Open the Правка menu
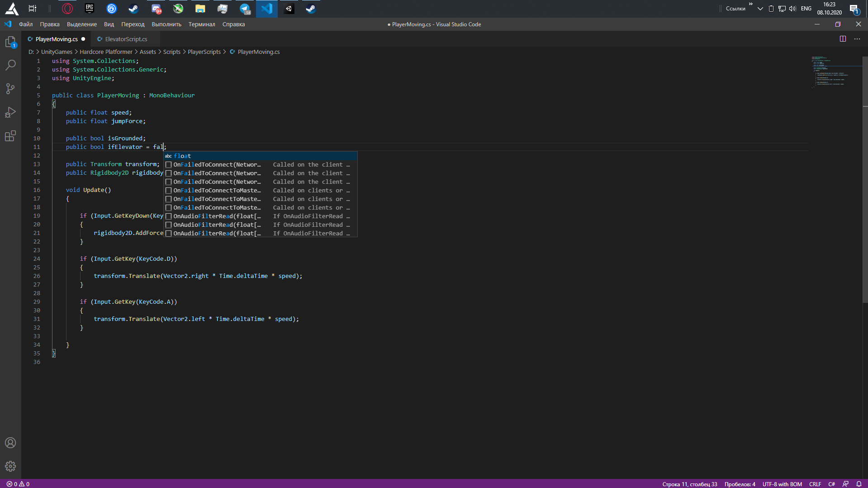 coord(50,24)
